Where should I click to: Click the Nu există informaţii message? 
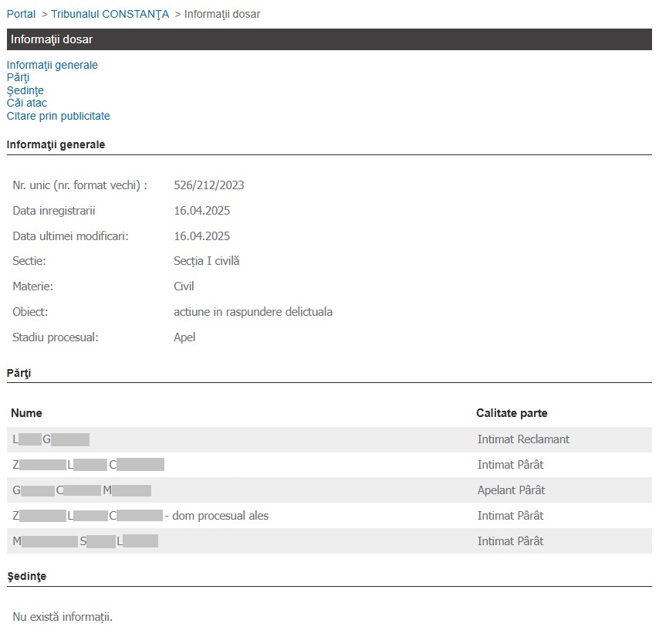[x=63, y=617]
